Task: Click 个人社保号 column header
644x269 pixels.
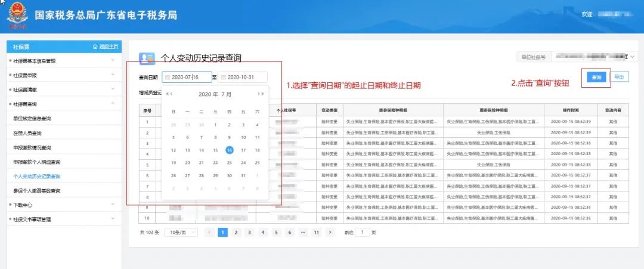Action: [x=286, y=110]
